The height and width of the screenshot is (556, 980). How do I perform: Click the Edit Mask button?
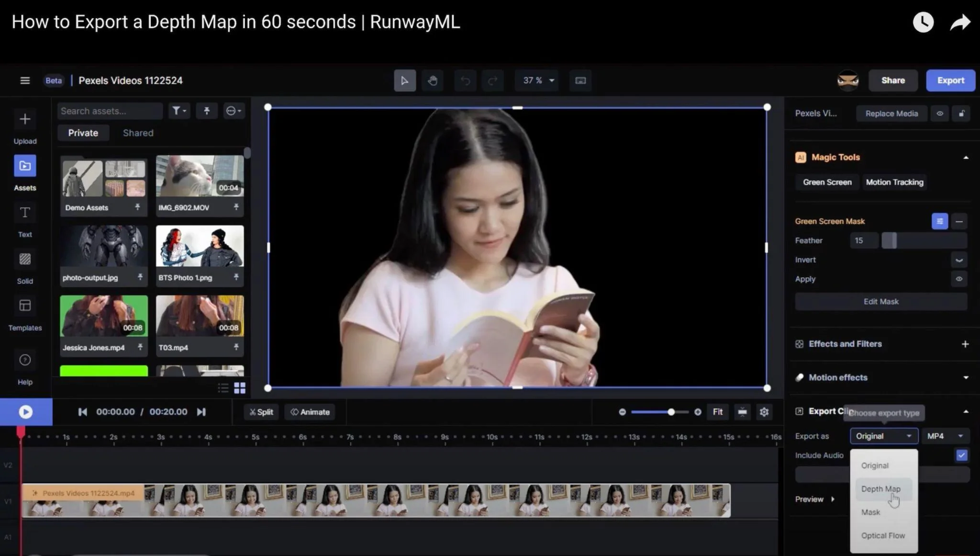(881, 302)
